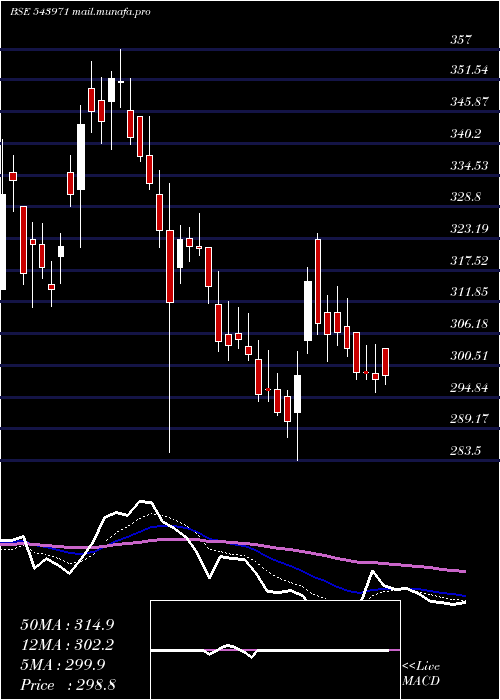Image resolution: width=500 pixels, height=700 pixels.
Task: Click the 283.5 price axis label
Action: tap(466, 451)
